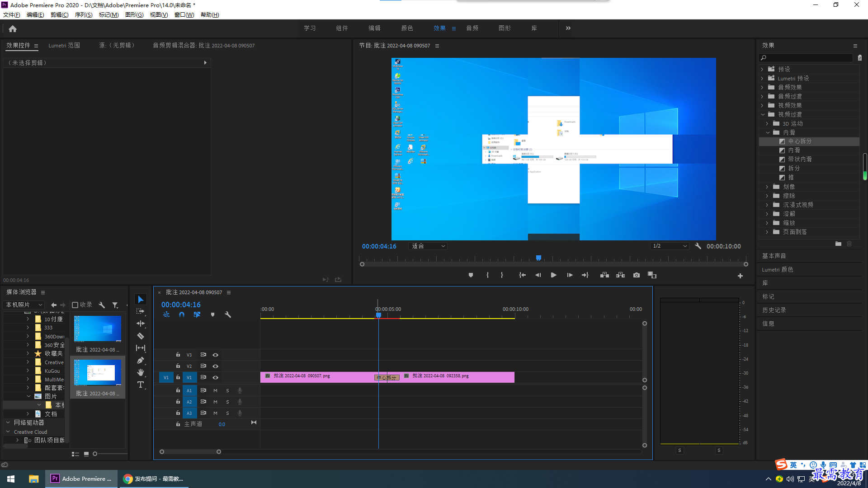The image size is (868, 488).
Task: Click the Extract button
Action: pos(620,275)
